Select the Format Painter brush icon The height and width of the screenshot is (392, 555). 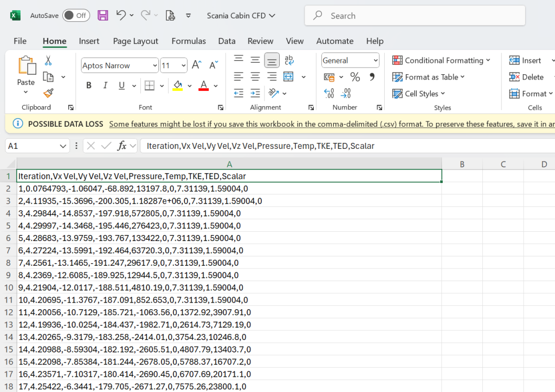tap(48, 93)
